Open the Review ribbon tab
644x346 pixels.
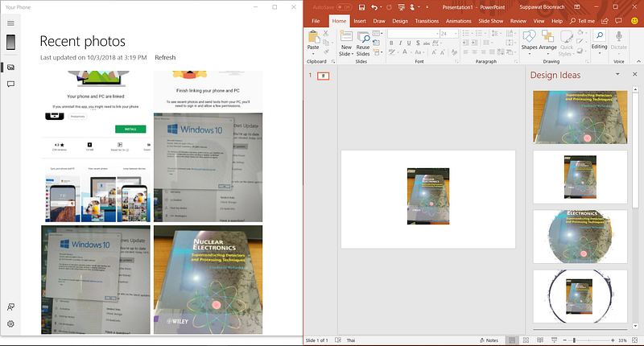click(x=518, y=21)
